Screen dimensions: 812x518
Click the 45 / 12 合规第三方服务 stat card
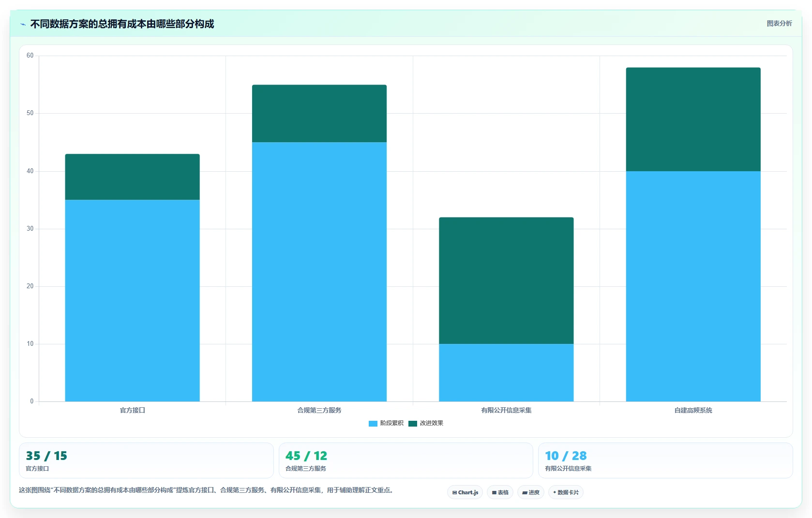tap(406, 460)
